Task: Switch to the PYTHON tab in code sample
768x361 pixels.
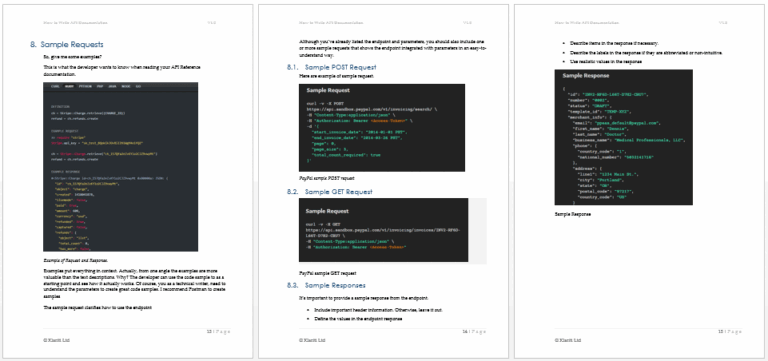Action: pyautogui.click(x=85, y=86)
